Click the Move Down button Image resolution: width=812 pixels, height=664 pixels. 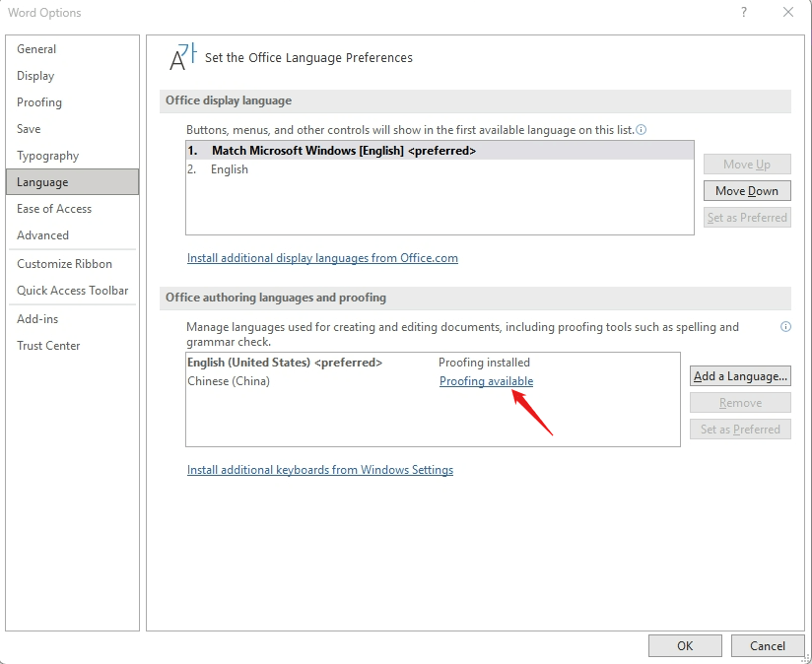(747, 191)
